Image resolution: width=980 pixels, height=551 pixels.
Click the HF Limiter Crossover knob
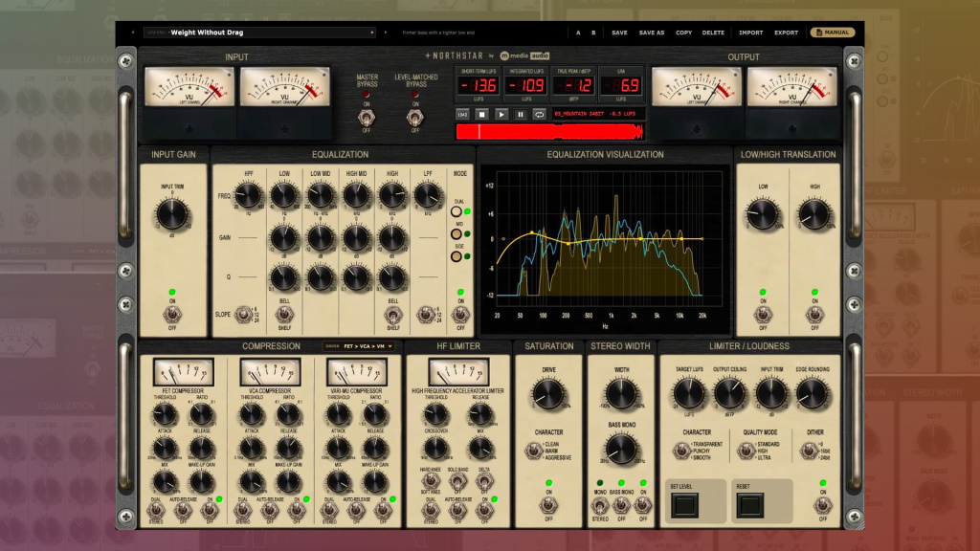coord(435,448)
